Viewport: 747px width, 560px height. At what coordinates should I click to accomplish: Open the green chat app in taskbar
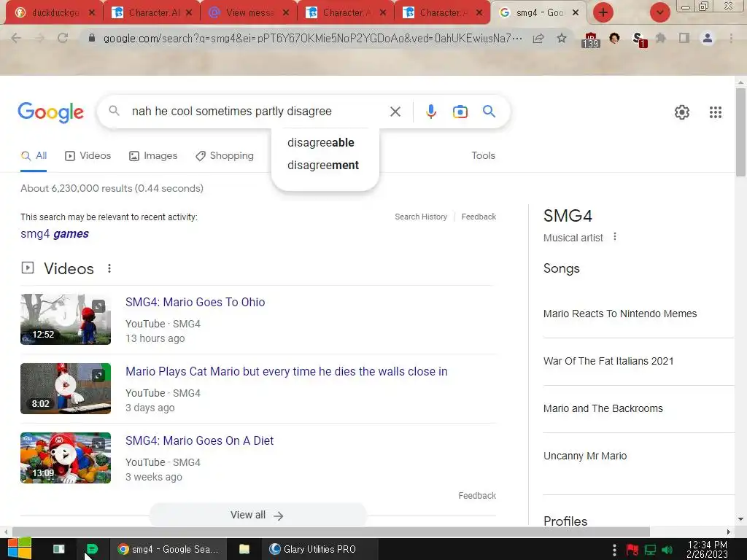click(x=92, y=549)
